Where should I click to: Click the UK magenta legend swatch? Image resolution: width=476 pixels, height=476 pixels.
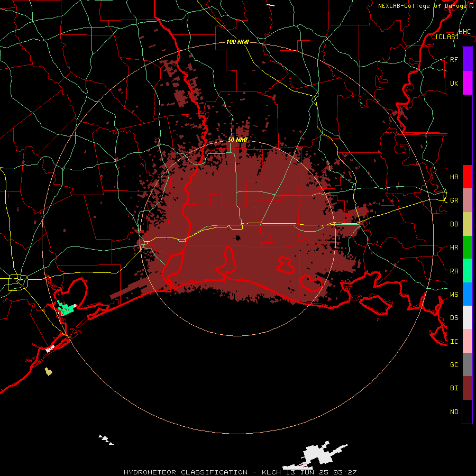coord(467,83)
